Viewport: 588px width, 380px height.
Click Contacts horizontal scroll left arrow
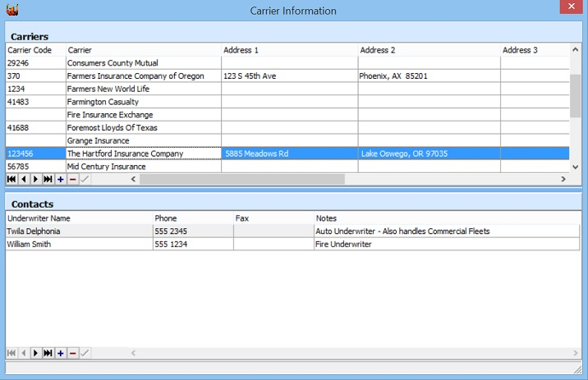[133, 353]
